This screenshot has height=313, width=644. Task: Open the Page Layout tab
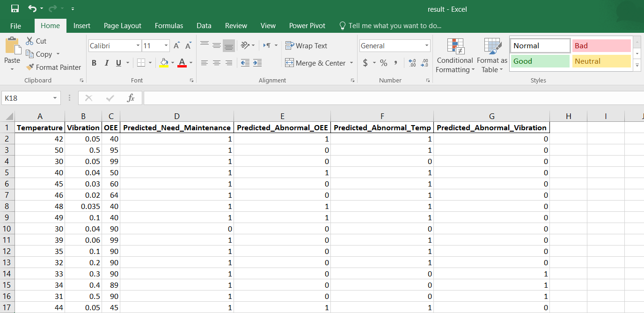click(x=123, y=26)
